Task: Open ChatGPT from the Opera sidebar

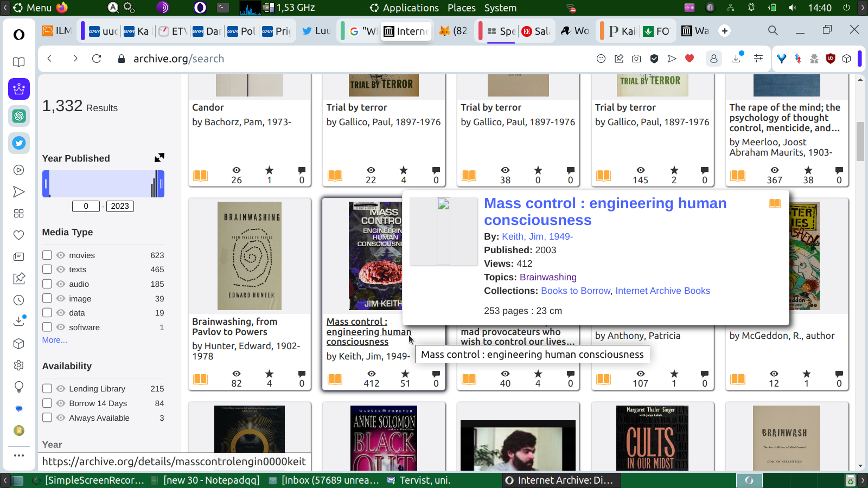Action: coord(19,116)
